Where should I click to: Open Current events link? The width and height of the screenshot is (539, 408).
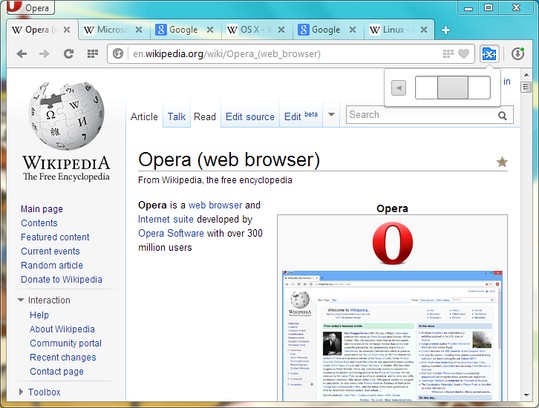click(50, 251)
